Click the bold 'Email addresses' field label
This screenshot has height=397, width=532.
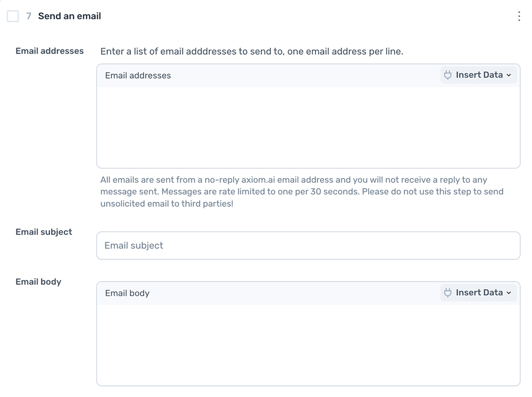click(x=49, y=51)
